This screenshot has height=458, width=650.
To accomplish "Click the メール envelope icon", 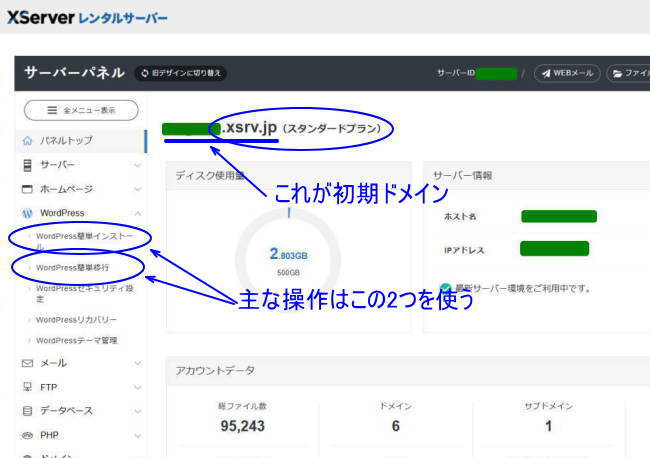I will click(x=28, y=362).
